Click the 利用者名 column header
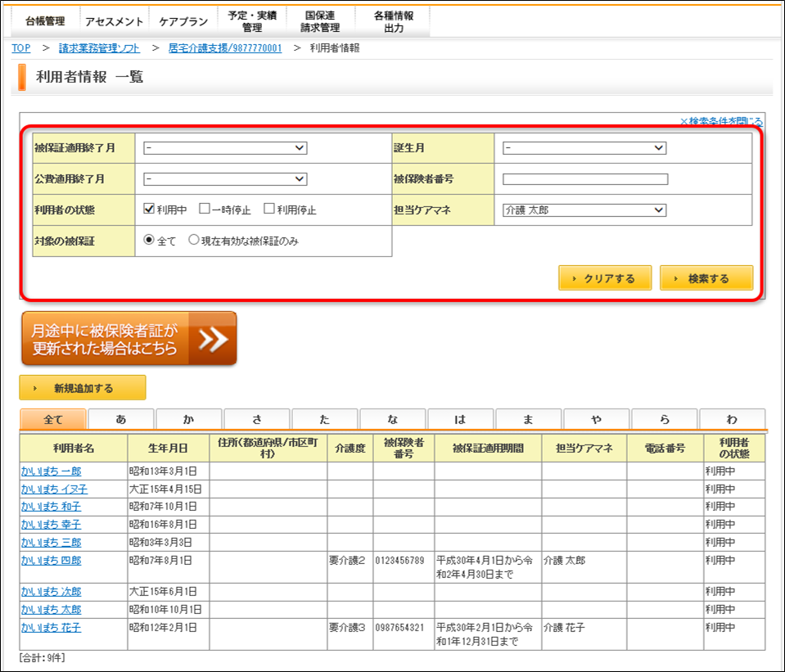Screen dimensions: 785x672 [x=74, y=449]
